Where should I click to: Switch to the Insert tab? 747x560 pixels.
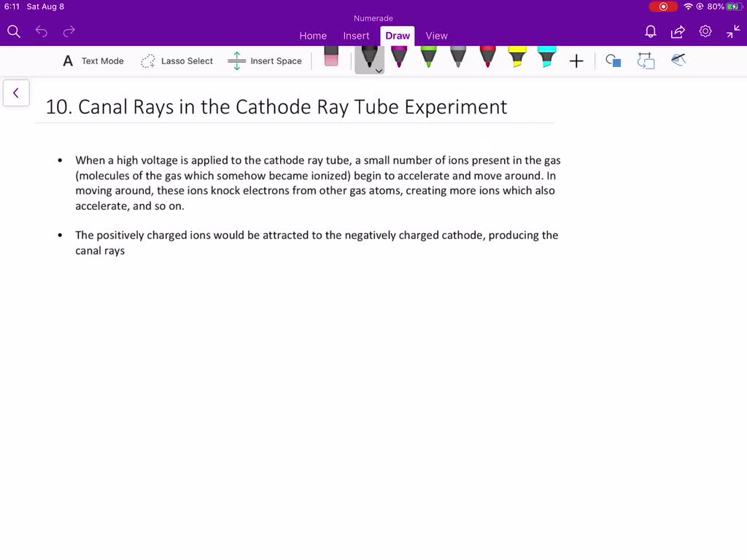coord(356,36)
